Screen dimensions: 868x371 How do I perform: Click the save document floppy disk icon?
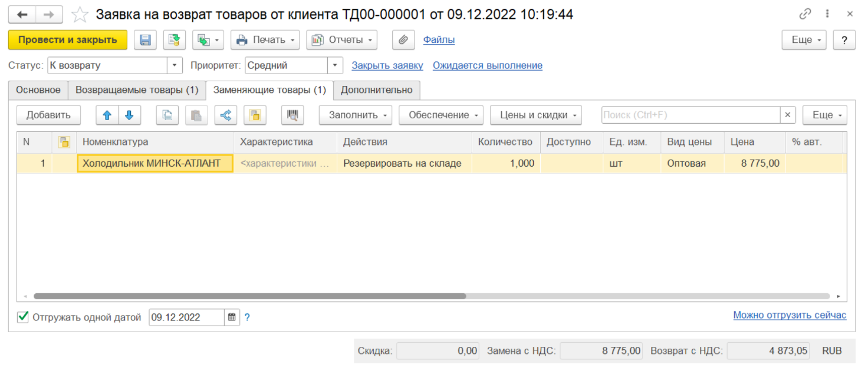coord(145,40)
